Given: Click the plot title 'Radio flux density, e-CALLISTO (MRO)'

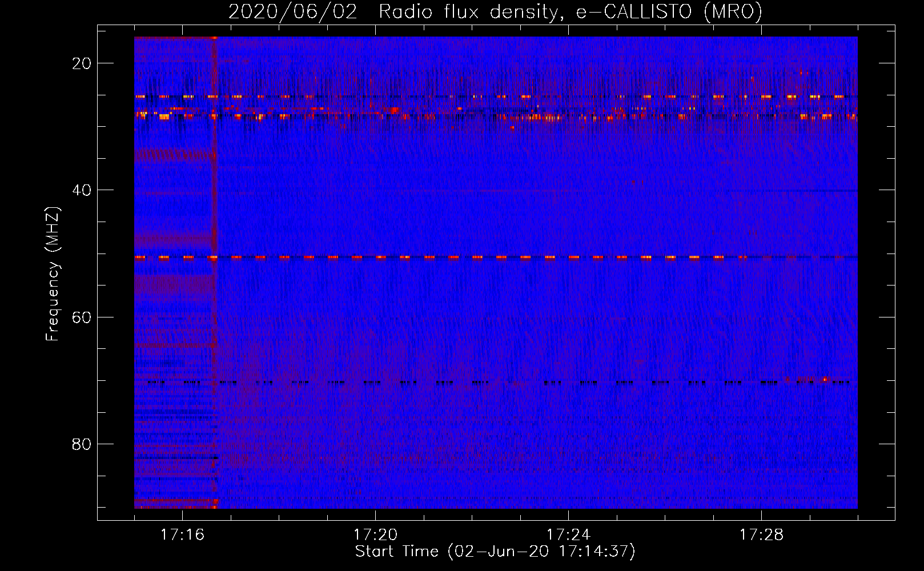Looking at the screenshot, I should pyautogui.click(x=571, y=11).
